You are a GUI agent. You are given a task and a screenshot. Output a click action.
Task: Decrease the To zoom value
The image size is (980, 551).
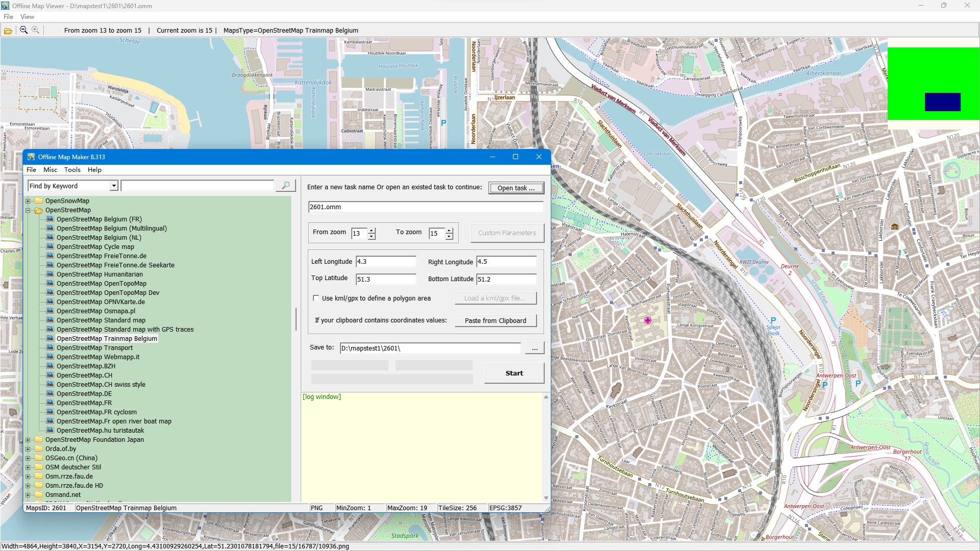[x=449, y=237]
